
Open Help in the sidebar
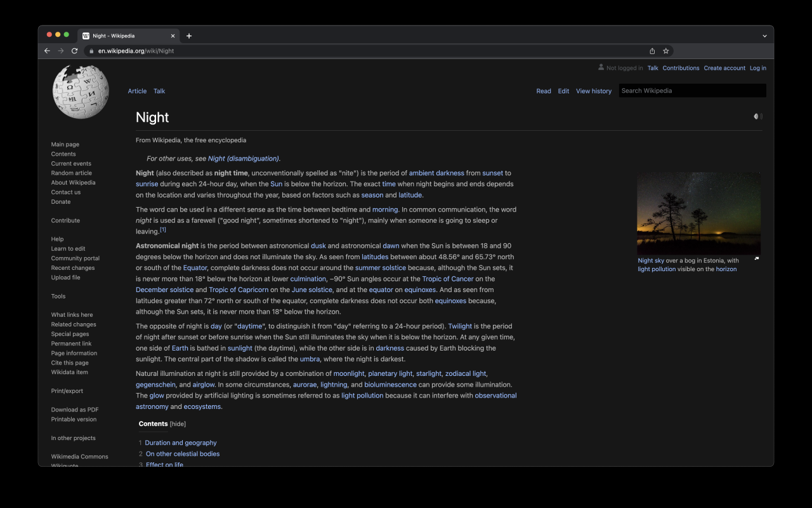click(57, 239)
